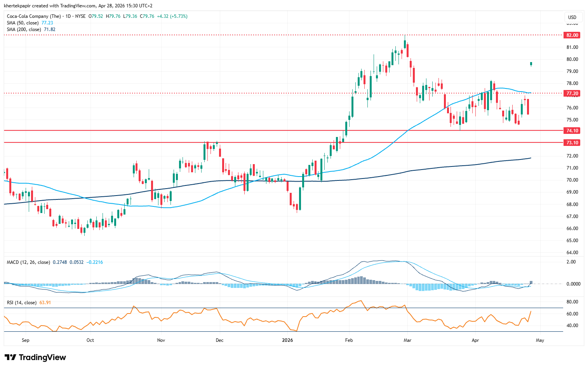Click the latest gapped-up green candle

531,64
